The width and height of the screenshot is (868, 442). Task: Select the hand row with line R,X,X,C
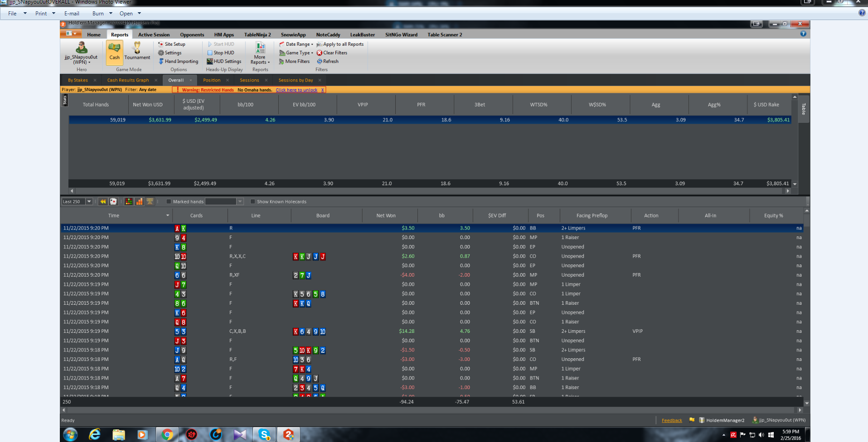click(432, 256)
